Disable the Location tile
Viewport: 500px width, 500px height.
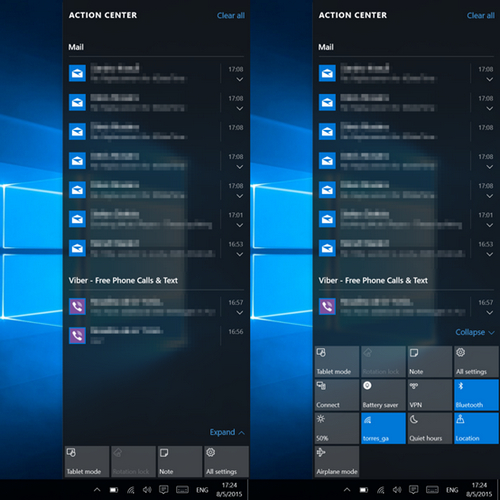(x=476, y=428)
